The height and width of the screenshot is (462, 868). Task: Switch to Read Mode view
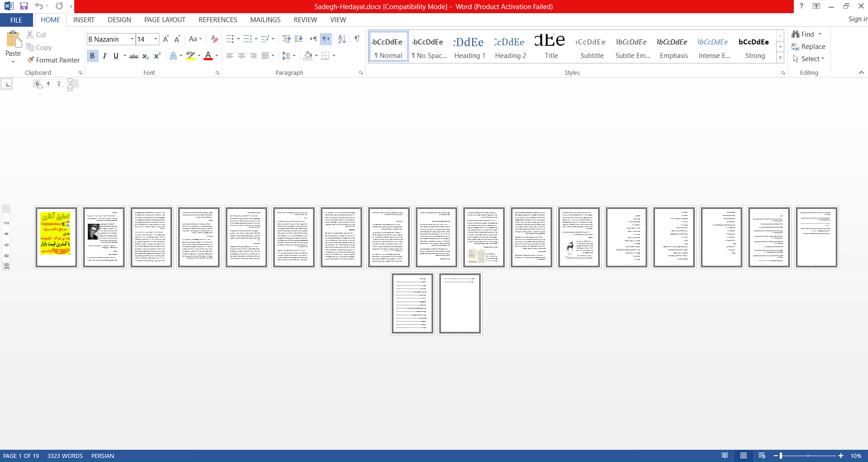click(x=725, y=456)
